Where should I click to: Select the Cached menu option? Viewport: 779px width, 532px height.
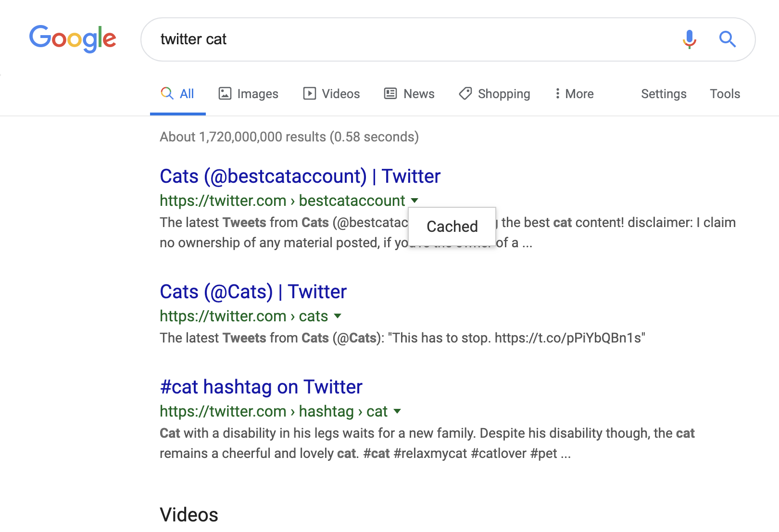452,227
